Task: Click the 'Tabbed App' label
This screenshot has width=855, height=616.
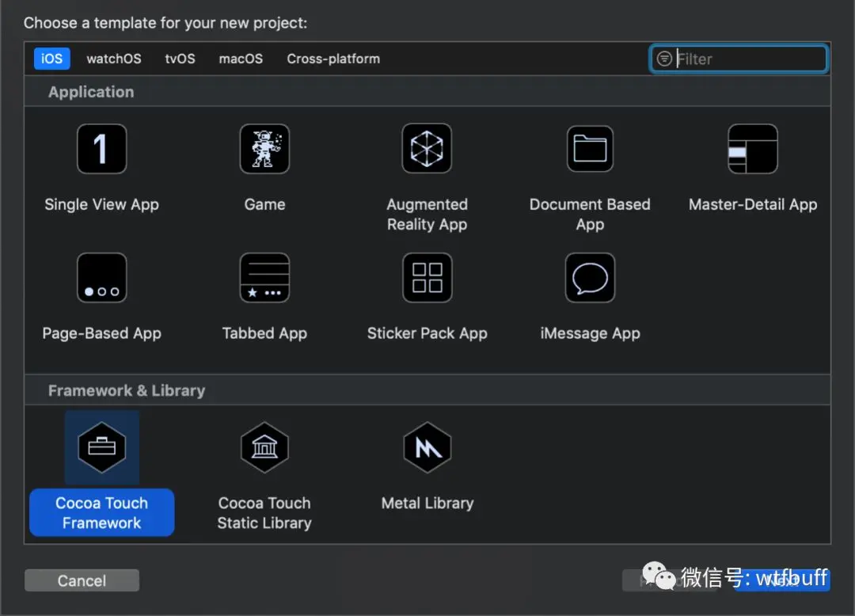Action: [264, 333]
